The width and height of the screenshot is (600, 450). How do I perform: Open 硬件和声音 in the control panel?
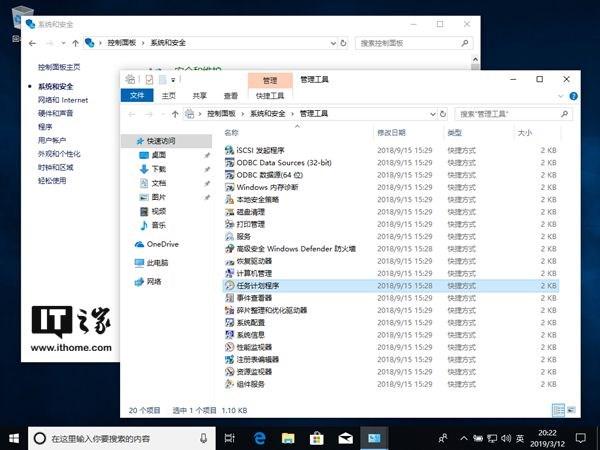(55, 113)
